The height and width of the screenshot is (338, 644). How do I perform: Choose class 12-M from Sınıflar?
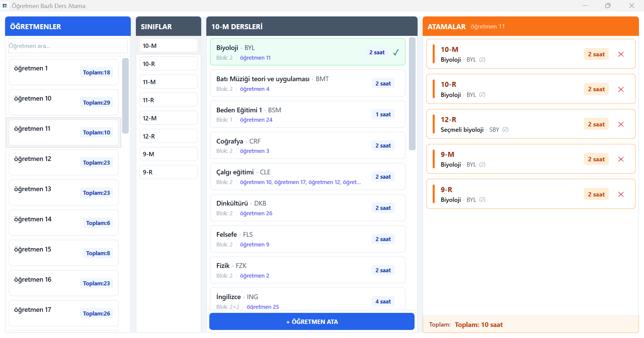[168, 118]
